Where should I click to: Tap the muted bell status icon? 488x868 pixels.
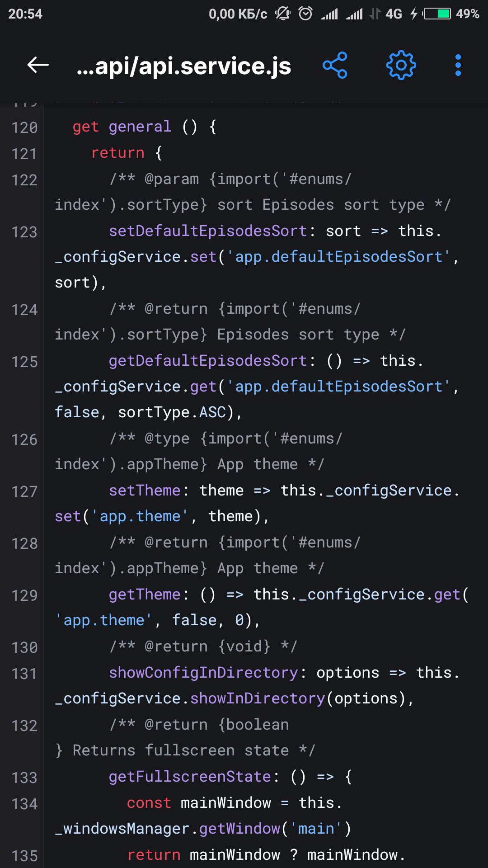point(283,14)
